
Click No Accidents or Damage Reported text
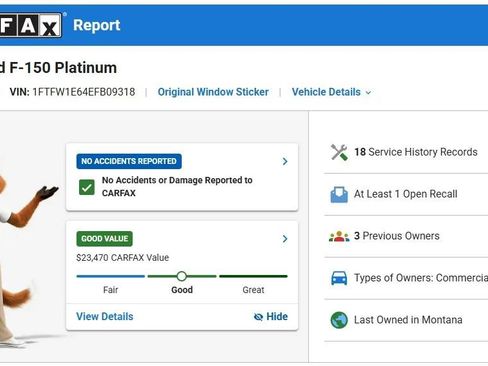177,187
